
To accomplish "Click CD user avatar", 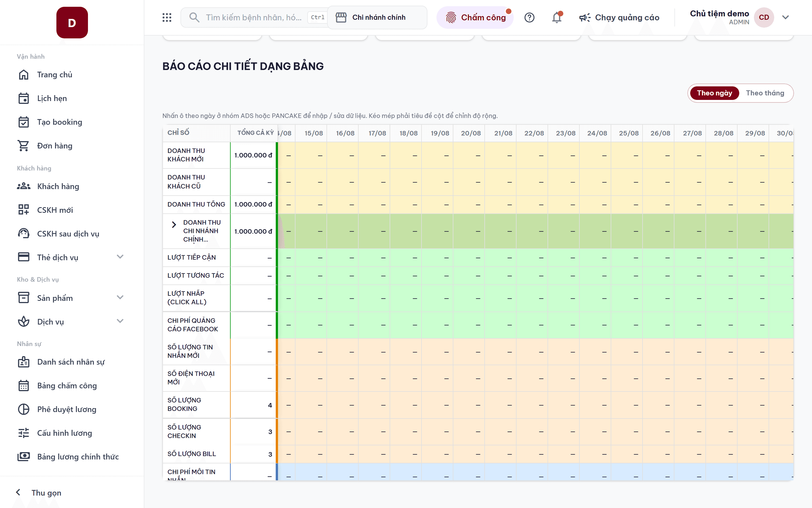I will coord(764,17).
